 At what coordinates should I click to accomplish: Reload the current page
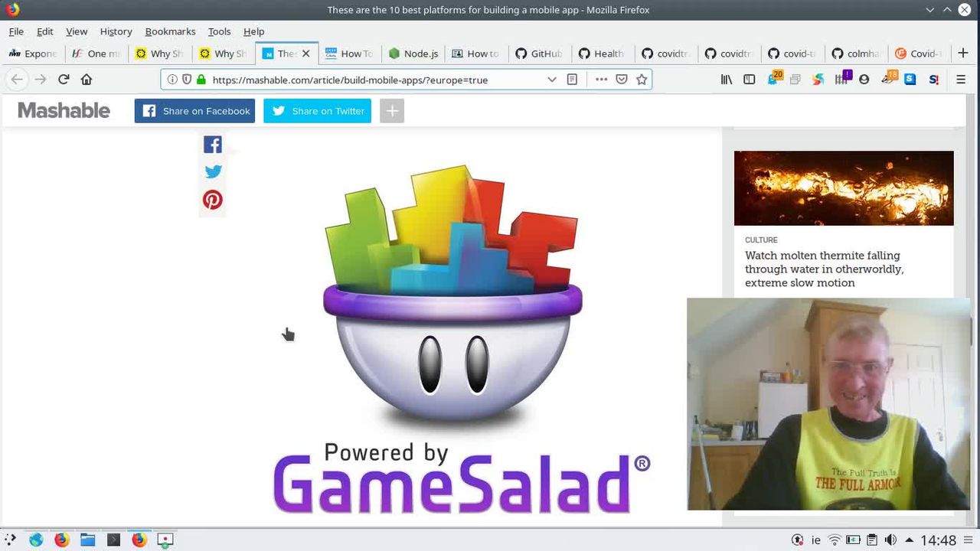click(64, 80)
